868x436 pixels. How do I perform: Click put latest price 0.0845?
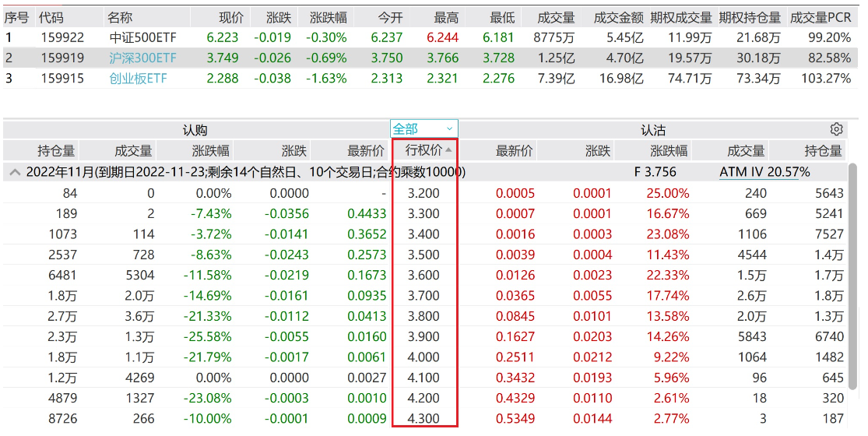click(515, 316)
